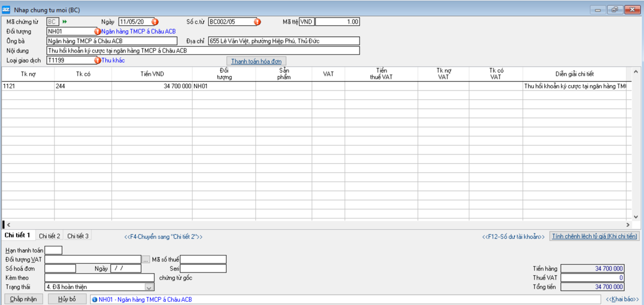
Task: Click the ellipsis browse button for Đối tượng VAT
Action: coord(146,259)
